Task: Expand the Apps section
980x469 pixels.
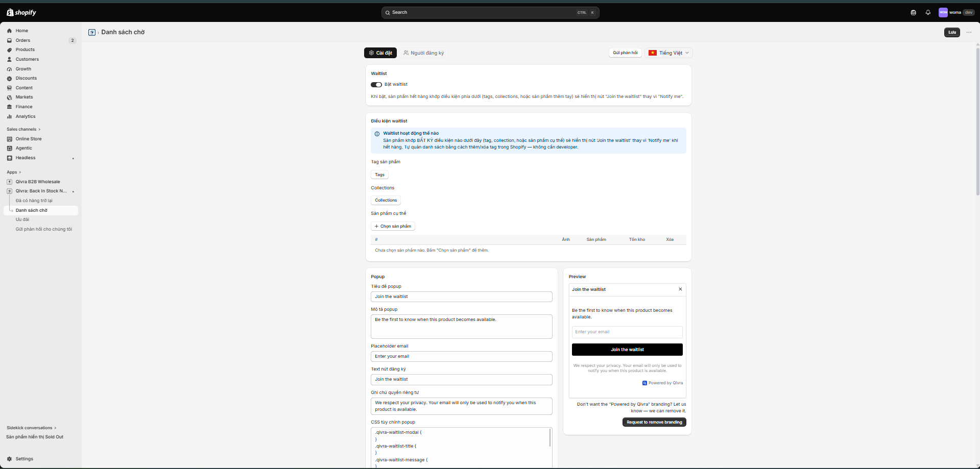Action: [14, 172]
